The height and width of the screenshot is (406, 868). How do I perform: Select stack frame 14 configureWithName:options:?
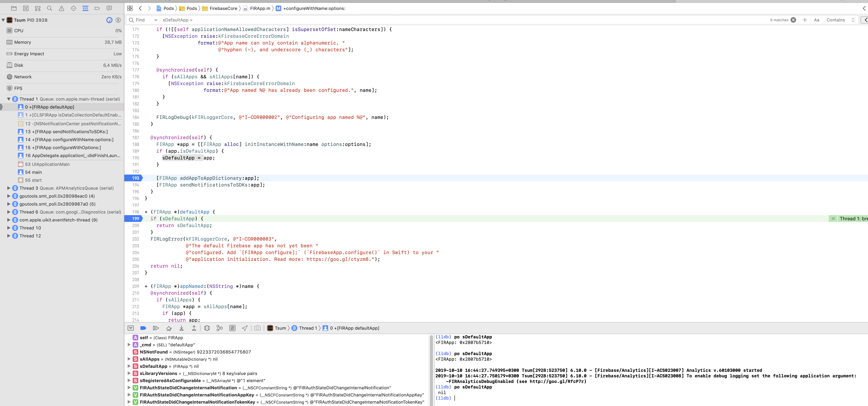coord(69,140)
